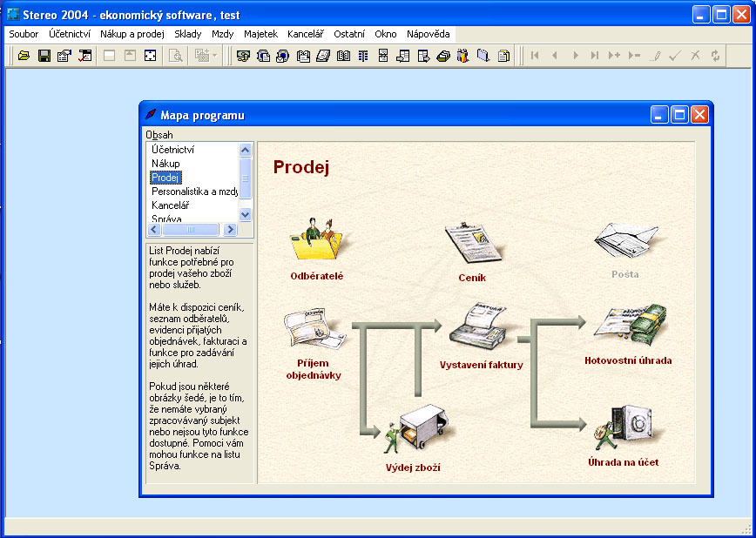Click the Úhrada na účet safe icon
756x538 pixels.
(624, 428)
